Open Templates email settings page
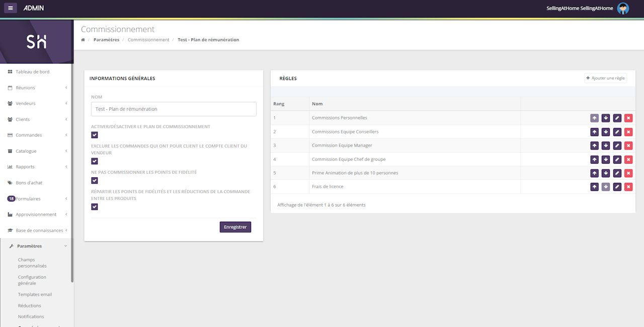 click(35, 294)
